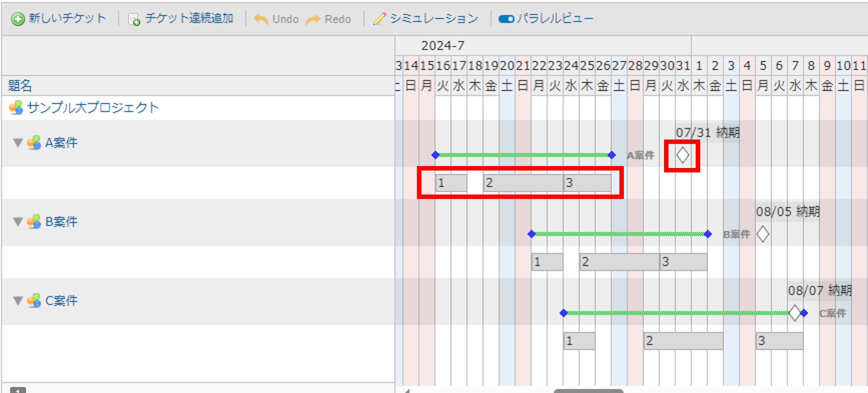Select the 08/05 納期 milestone diamond
Screen dimensions: 868x393
763,234
